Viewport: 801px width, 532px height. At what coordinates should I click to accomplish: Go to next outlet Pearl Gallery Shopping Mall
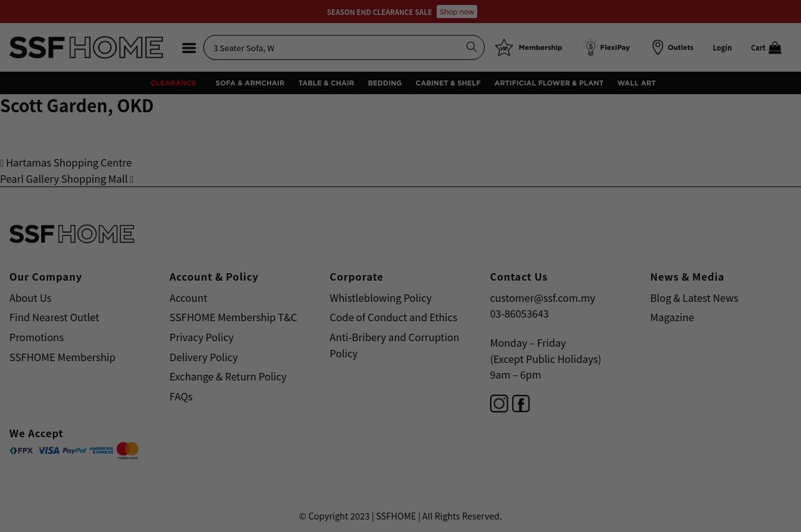tap(67, 179)
